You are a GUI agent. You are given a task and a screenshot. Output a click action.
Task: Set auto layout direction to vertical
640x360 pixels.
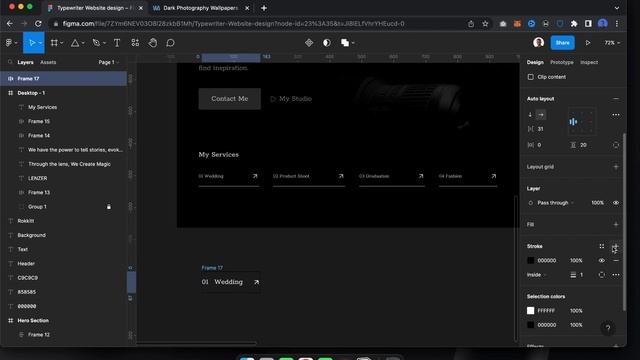[530, 115]
